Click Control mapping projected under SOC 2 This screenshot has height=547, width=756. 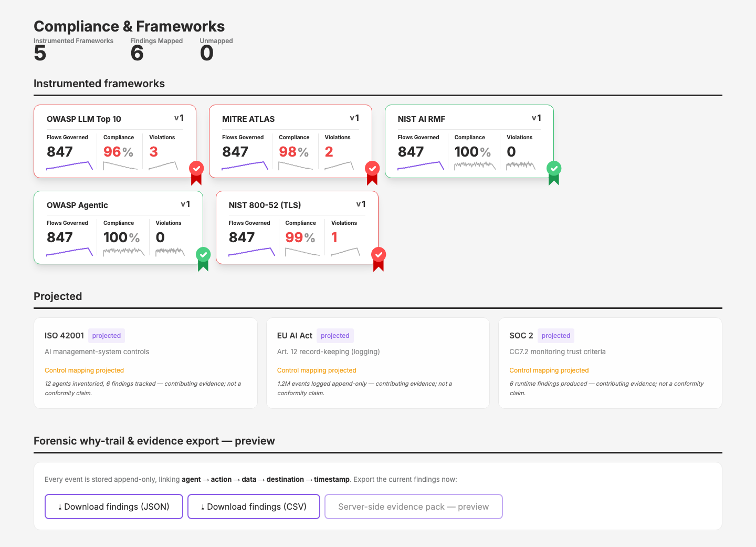coord(549,370)
